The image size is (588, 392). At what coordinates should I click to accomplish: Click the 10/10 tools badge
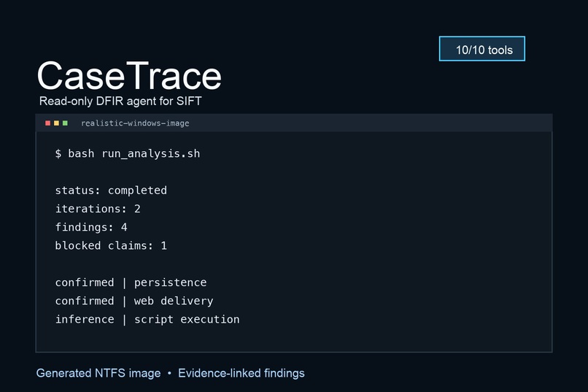point(482,49)
